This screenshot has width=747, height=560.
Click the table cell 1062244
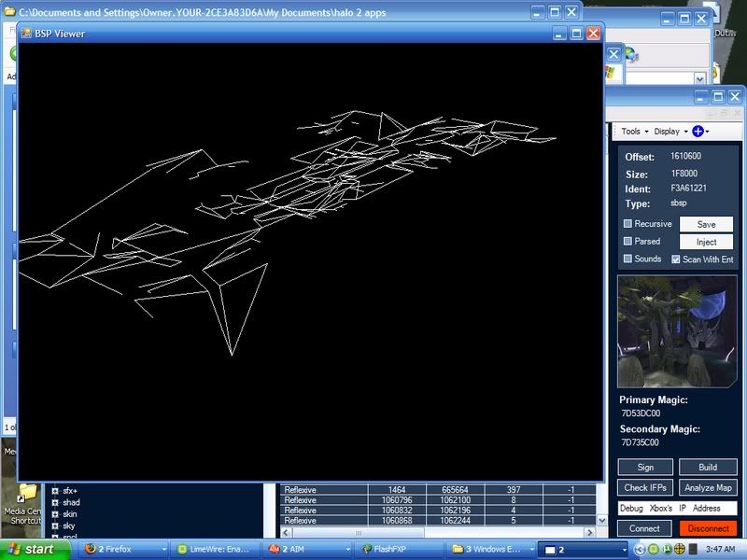pos(455,521)
